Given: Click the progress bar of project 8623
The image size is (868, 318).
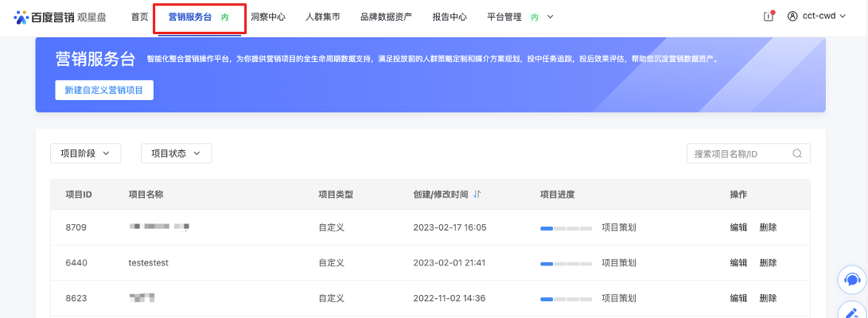Looking at the screenshot, I should tap(566, 298).
